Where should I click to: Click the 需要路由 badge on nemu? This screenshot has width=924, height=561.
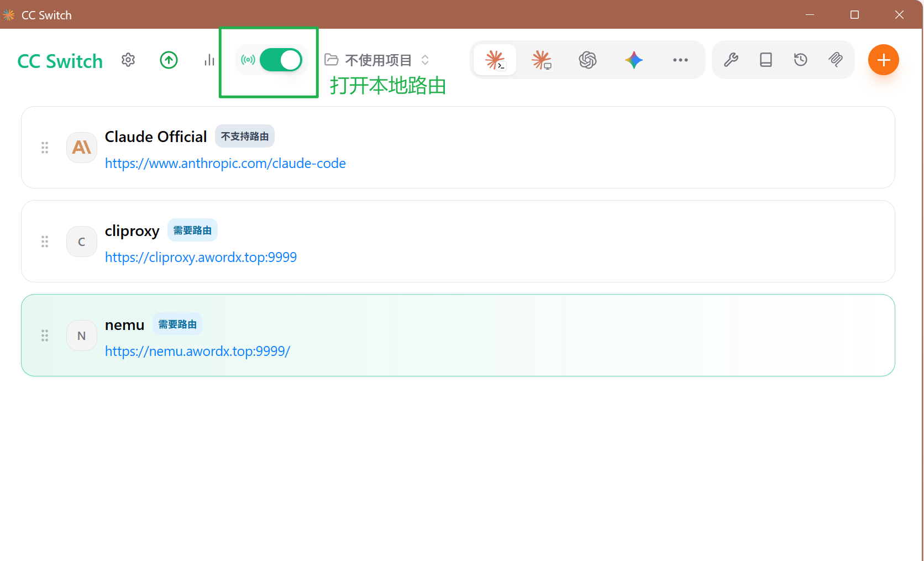point(177,324)
